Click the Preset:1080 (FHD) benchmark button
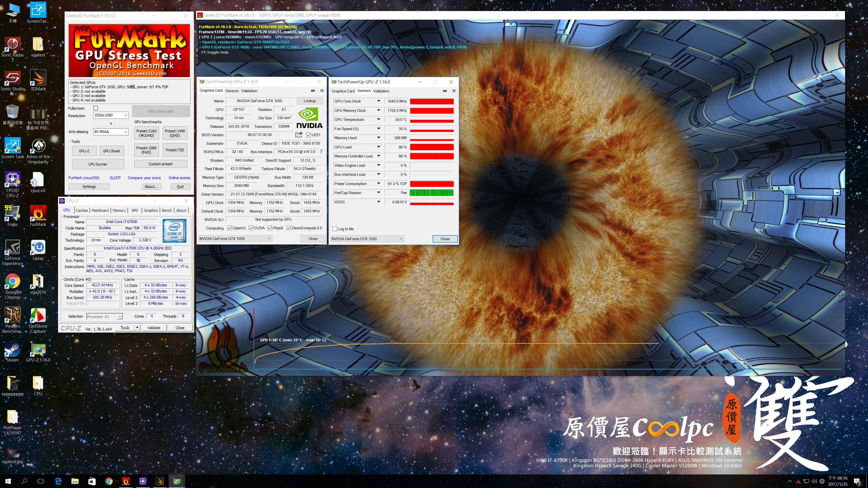Viewport: 868px width, 488px height. point(146,150)
